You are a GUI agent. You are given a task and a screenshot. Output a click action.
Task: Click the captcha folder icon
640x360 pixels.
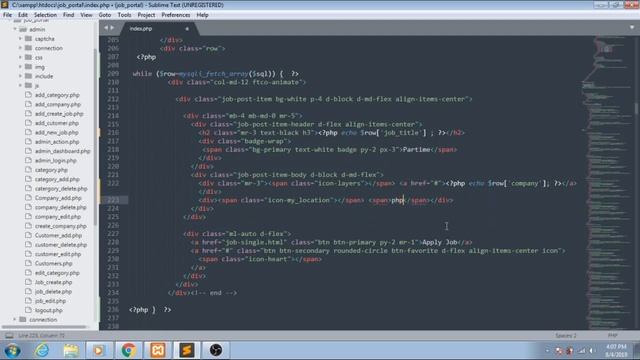[x=29, y=38]
